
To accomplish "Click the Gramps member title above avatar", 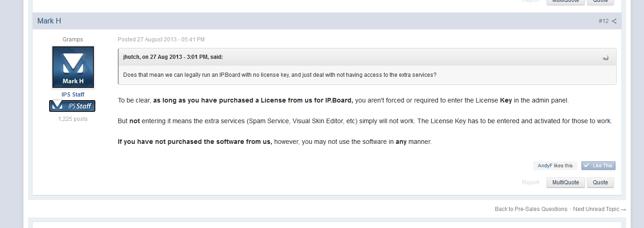I will (x=73, y=40).
